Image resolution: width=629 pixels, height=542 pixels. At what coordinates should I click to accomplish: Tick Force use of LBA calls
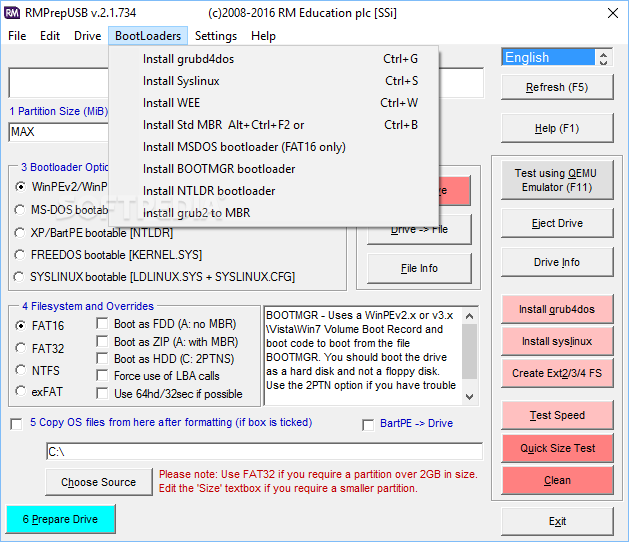pos(102,376)
